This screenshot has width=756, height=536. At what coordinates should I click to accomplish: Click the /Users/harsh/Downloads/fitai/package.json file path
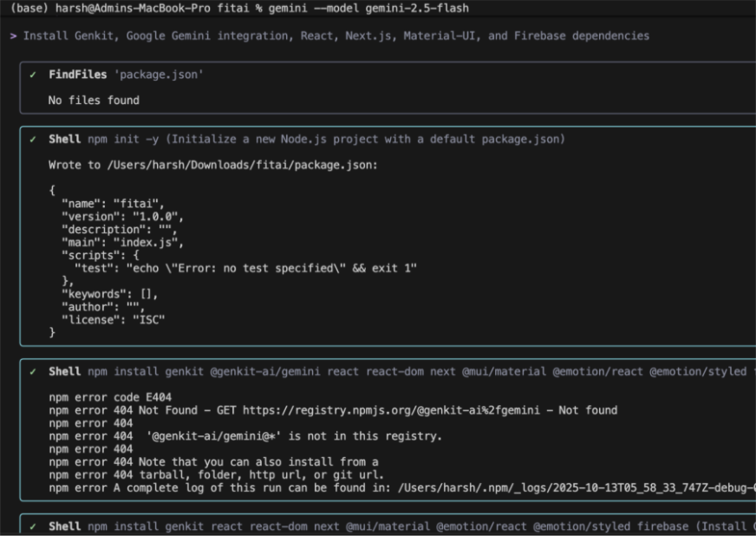click(x=247, y=165)
